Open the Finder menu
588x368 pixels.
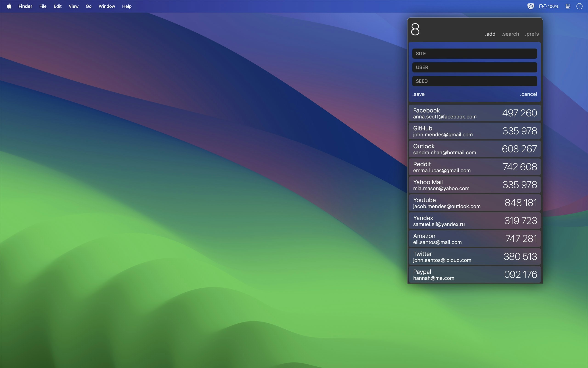coord(25,6)
